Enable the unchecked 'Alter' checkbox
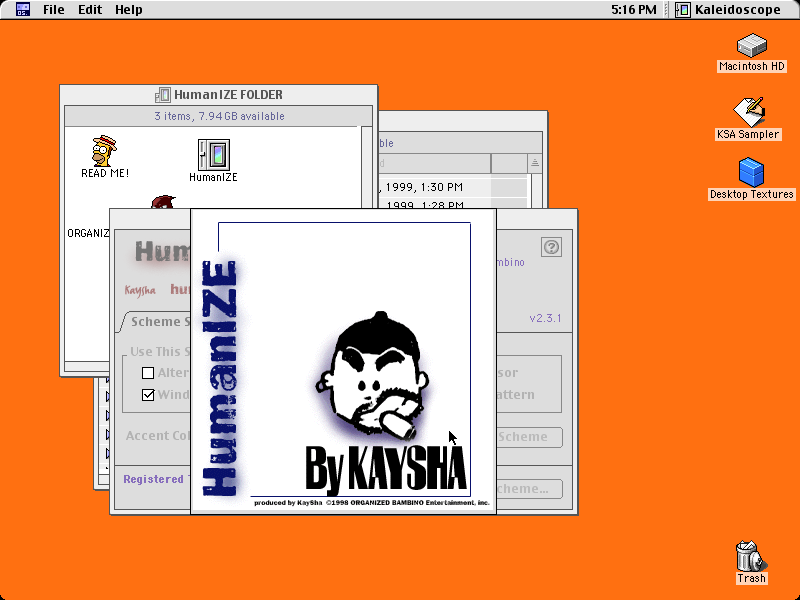Screen dimensions: 800x600 [x=148, y=373]
